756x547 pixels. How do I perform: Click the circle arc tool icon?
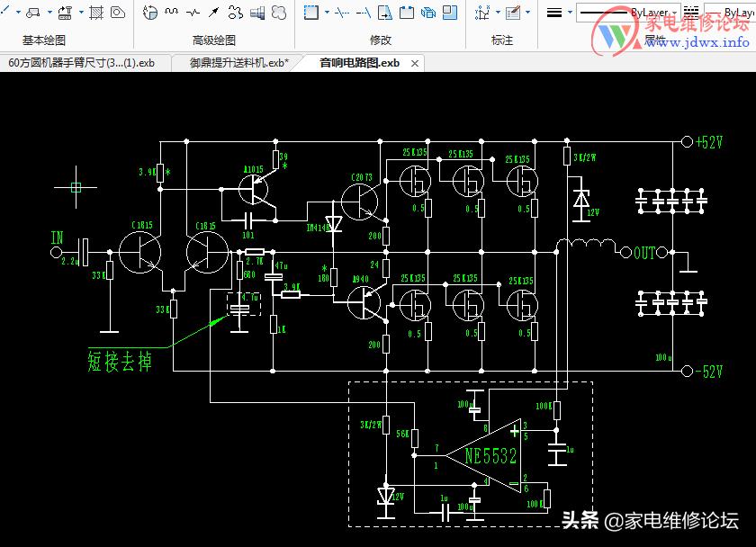point(149,13)
